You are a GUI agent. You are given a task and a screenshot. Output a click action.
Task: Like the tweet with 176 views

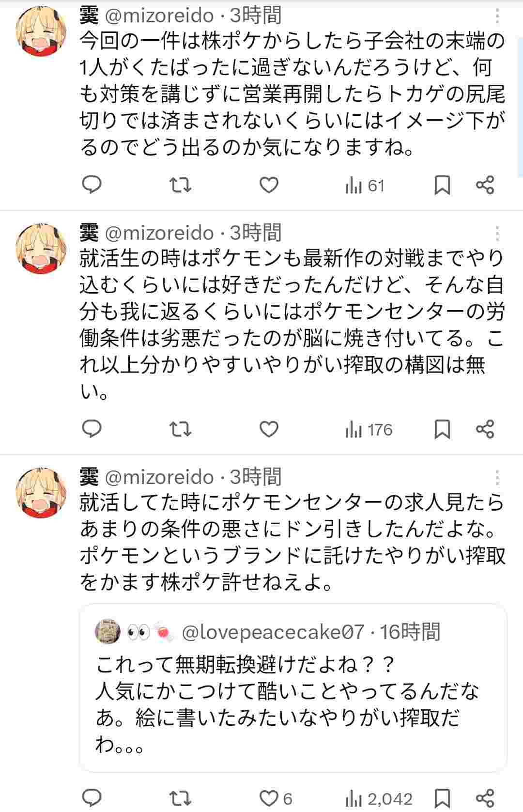point(269,429)
